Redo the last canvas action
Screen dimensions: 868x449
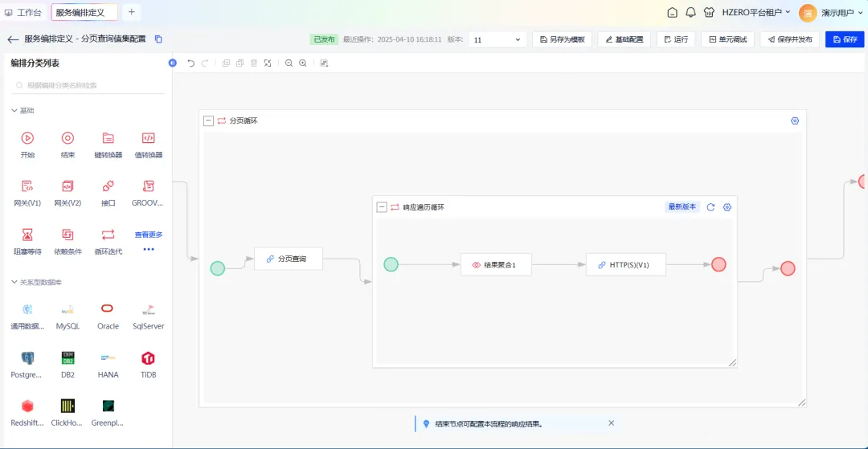point(205,63)
